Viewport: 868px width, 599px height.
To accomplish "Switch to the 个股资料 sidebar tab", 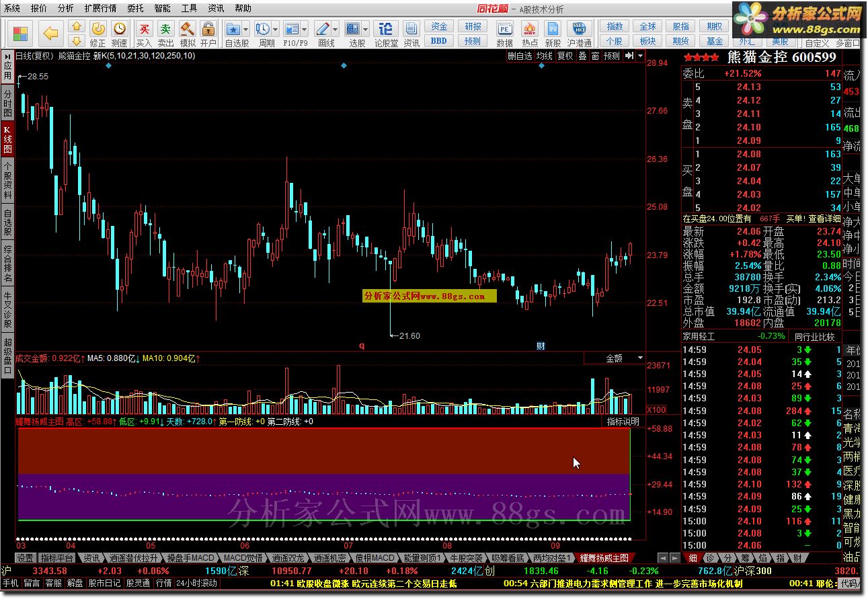I will point(7,182).
